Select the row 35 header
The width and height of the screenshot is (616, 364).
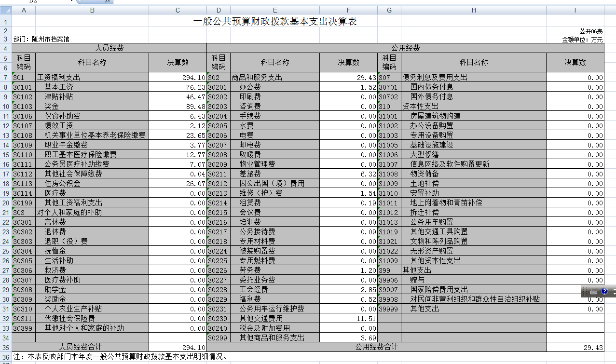(6, 347)
